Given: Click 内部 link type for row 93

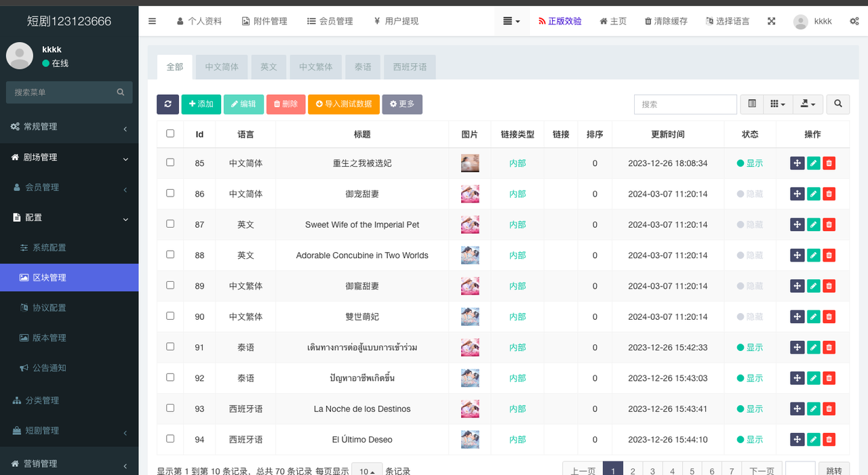Looking at the screenshot, I should click(x=517, y=409).
